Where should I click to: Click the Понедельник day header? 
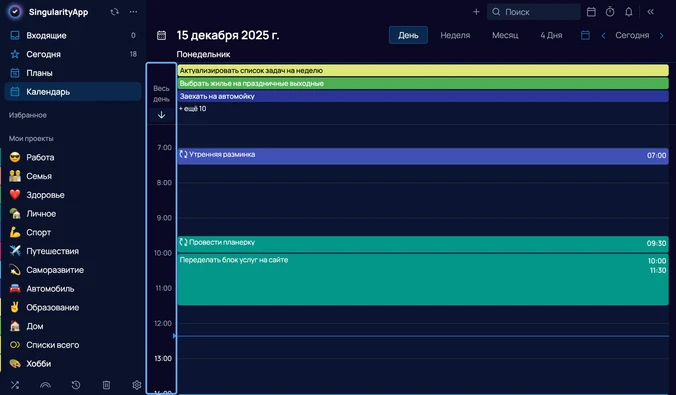click(203, 54)
